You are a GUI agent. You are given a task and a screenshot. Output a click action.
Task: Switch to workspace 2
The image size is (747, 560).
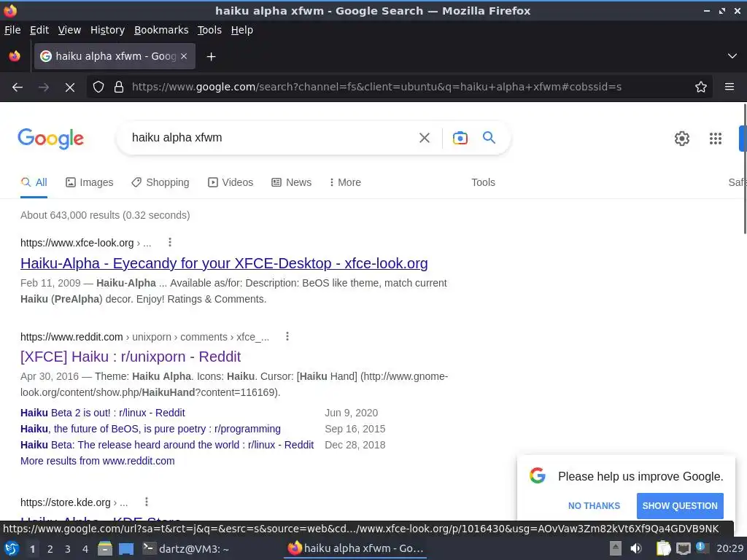[50, 549]
